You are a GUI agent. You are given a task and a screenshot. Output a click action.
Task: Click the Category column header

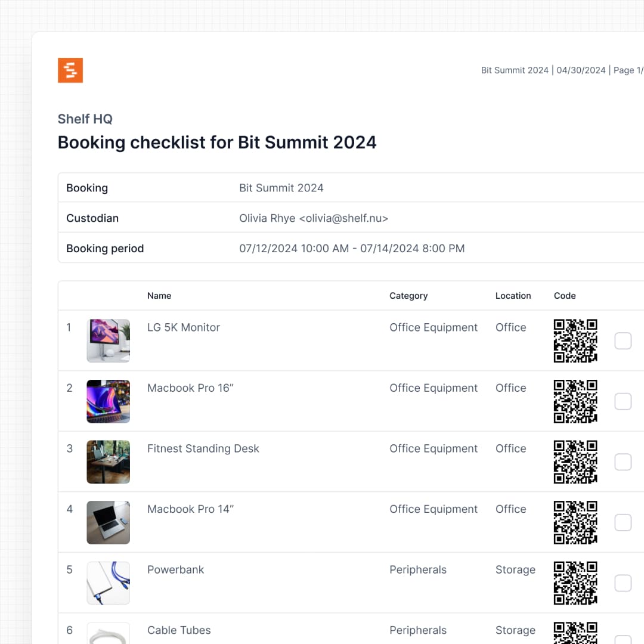click(408, 296)
